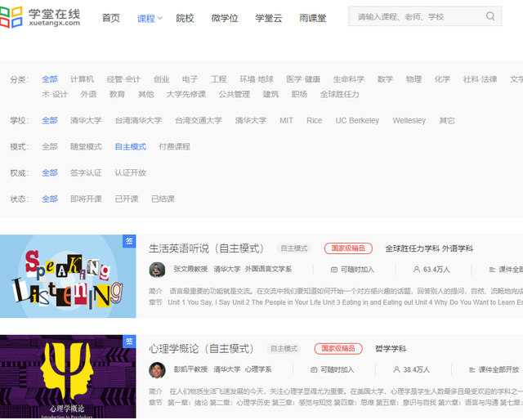Filter by the 环境·地球 category
This screenshot has width=523, height=420.
(x=257, y=79)
